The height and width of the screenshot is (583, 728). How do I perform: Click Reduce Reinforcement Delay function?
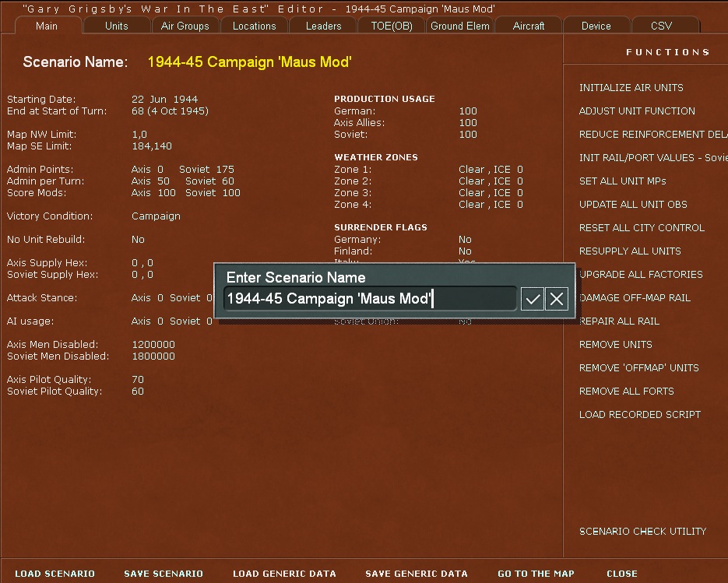click(653, 134)
